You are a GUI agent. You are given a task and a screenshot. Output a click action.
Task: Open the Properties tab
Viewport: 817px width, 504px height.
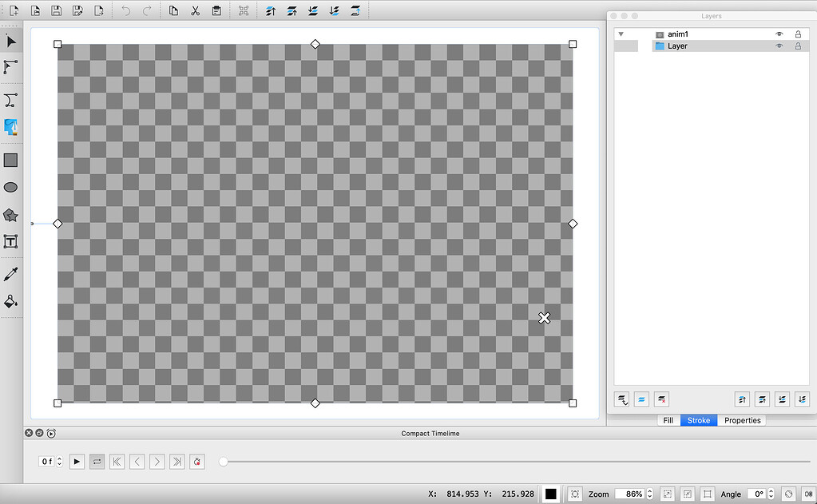click(742, 420)
